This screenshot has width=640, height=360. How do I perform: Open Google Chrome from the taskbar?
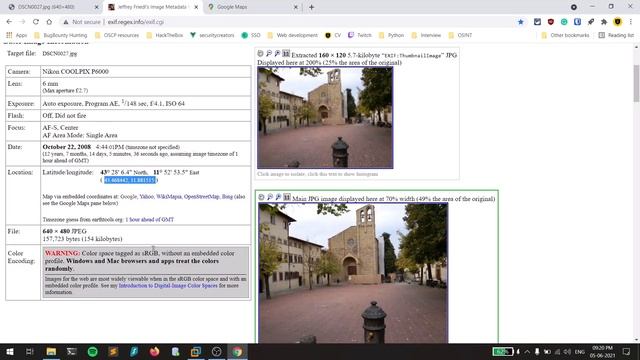[x=238, y=351]
